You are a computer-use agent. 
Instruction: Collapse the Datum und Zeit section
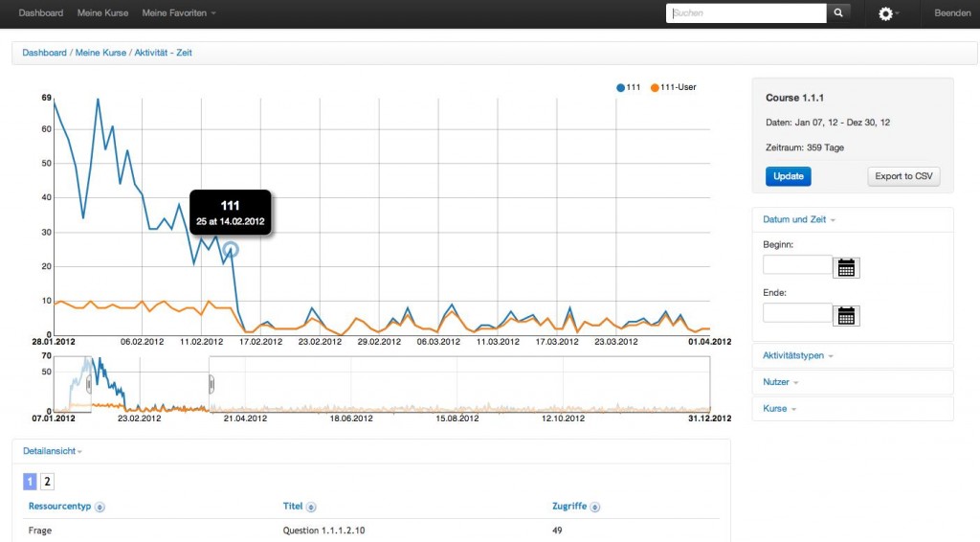(x=798, y=219)
